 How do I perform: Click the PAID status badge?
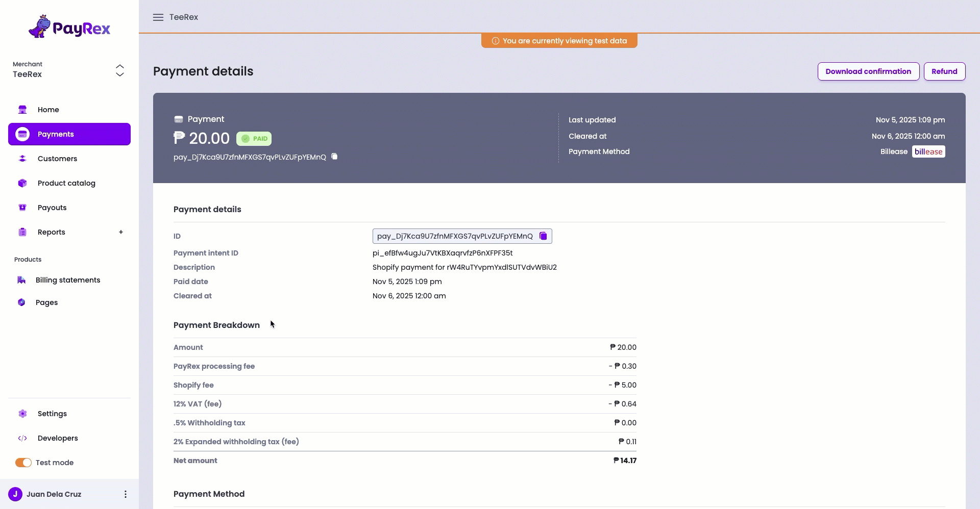(x=254, y=138)
